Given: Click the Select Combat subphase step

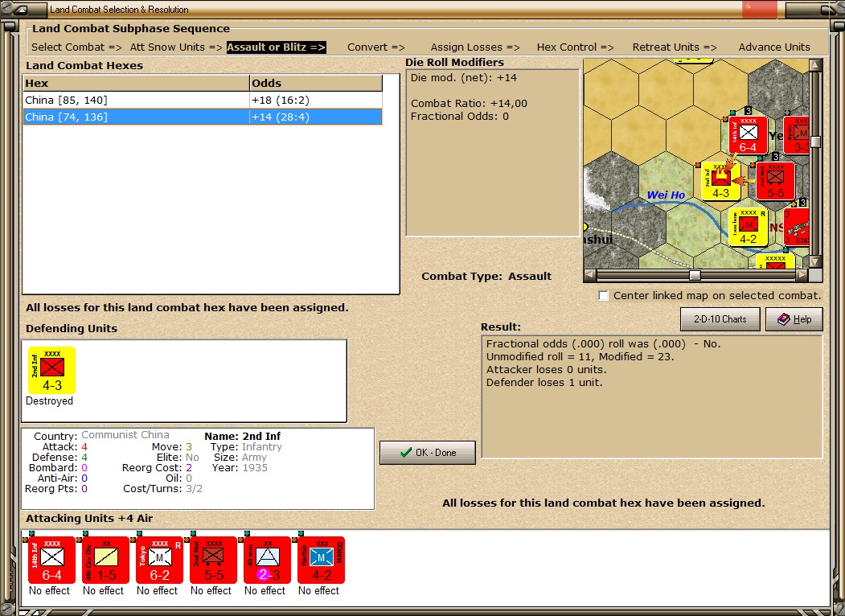Looking at the screenshot, I should point(76,47).
